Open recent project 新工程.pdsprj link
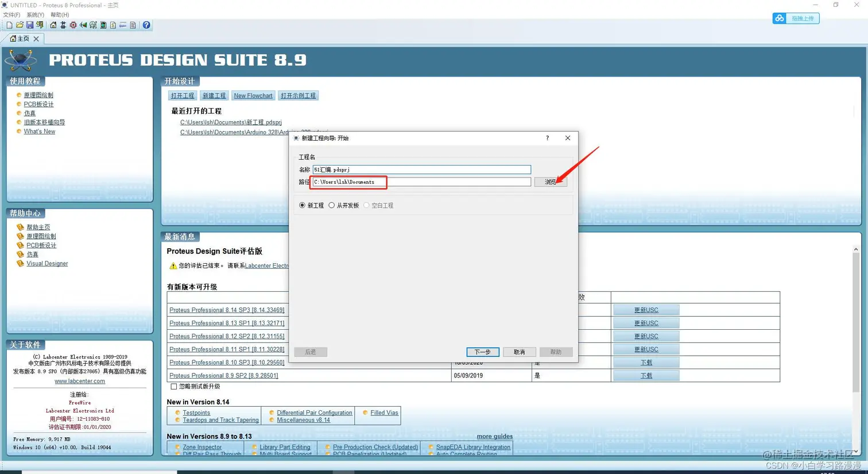Screen dimensions: 868x474 pos(231,122)
